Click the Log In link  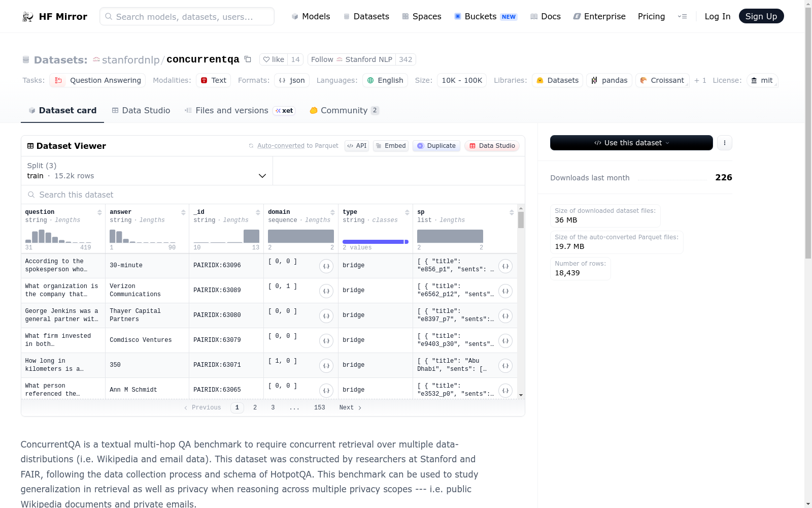coord(718,16)
